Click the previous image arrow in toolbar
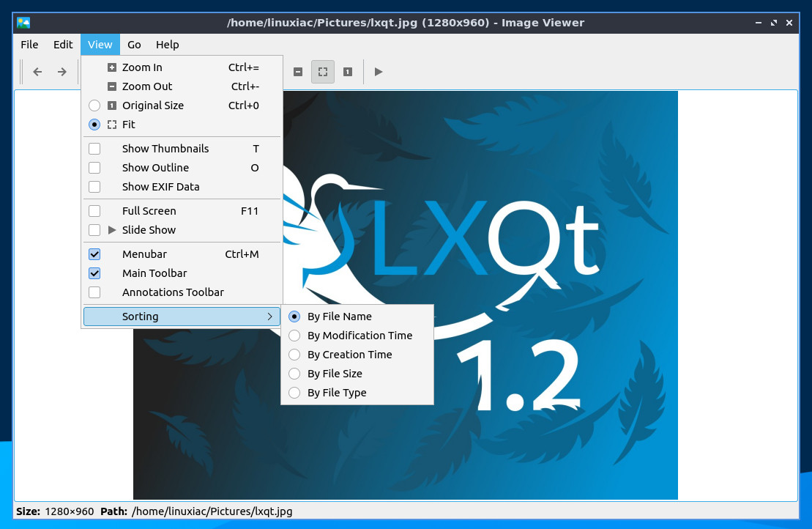The height and width of the screenshot is (529, 812). pyautogui.click(x=37, y=72)
